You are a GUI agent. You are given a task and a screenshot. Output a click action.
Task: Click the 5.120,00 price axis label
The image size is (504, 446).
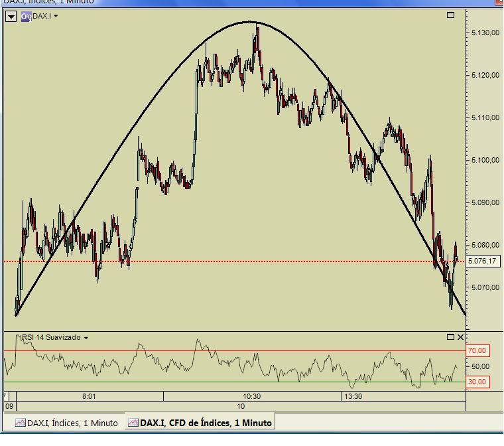coord(485,75)
